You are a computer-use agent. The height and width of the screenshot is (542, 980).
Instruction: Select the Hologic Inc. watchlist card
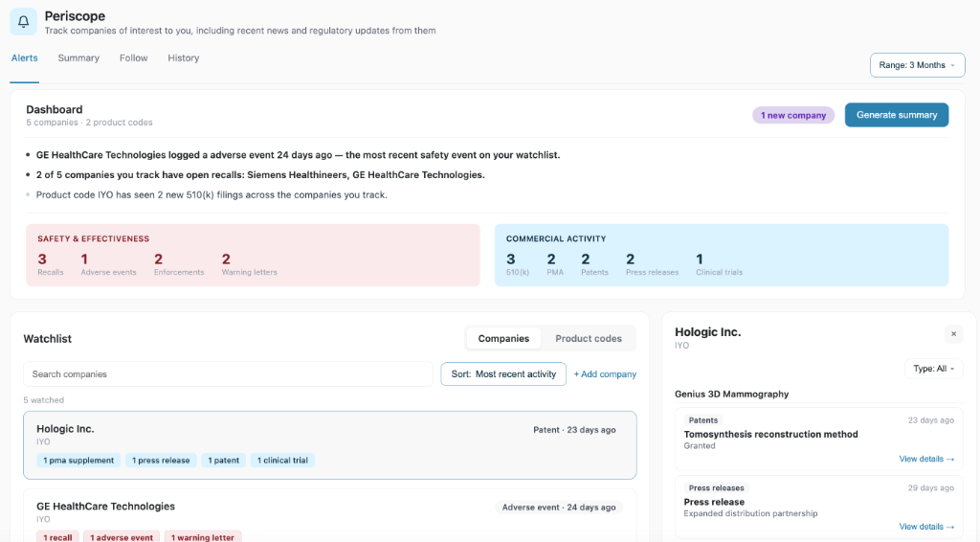[330, 445]
